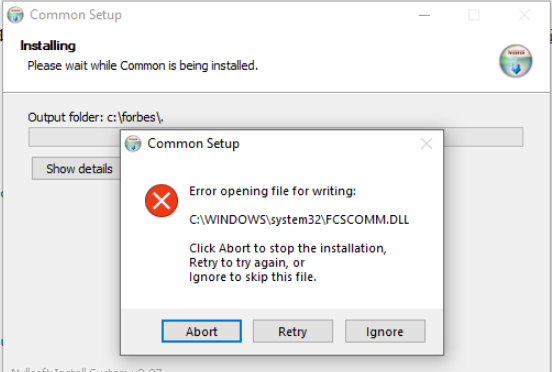The image size is (552, 372).
Task: Click the large NSIS installer logo in header
Action: [516, 61]
